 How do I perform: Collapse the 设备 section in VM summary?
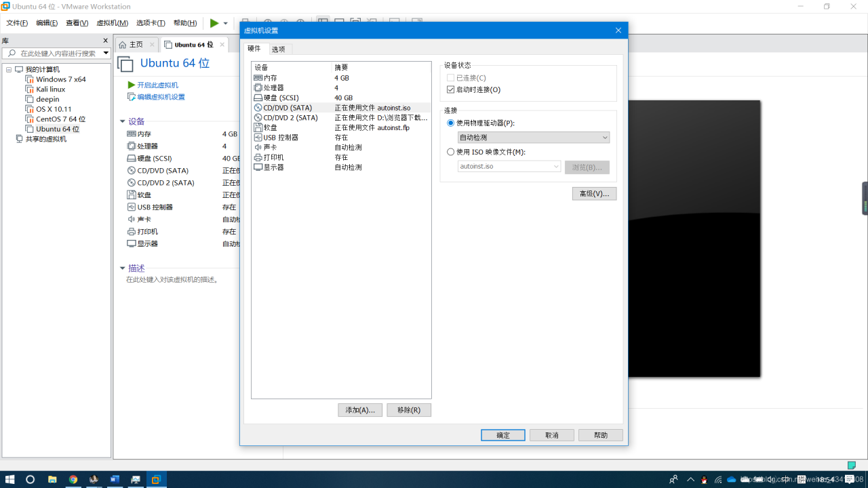123,121
